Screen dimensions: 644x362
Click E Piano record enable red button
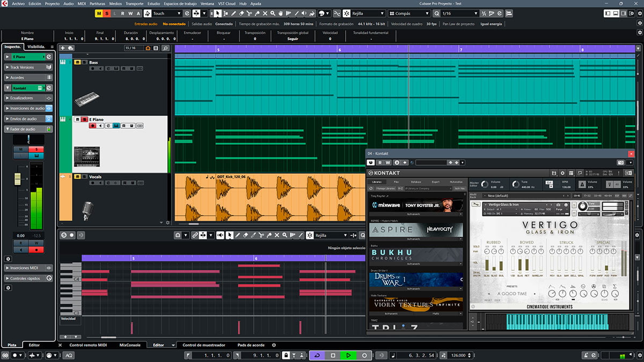pos(92,126)
